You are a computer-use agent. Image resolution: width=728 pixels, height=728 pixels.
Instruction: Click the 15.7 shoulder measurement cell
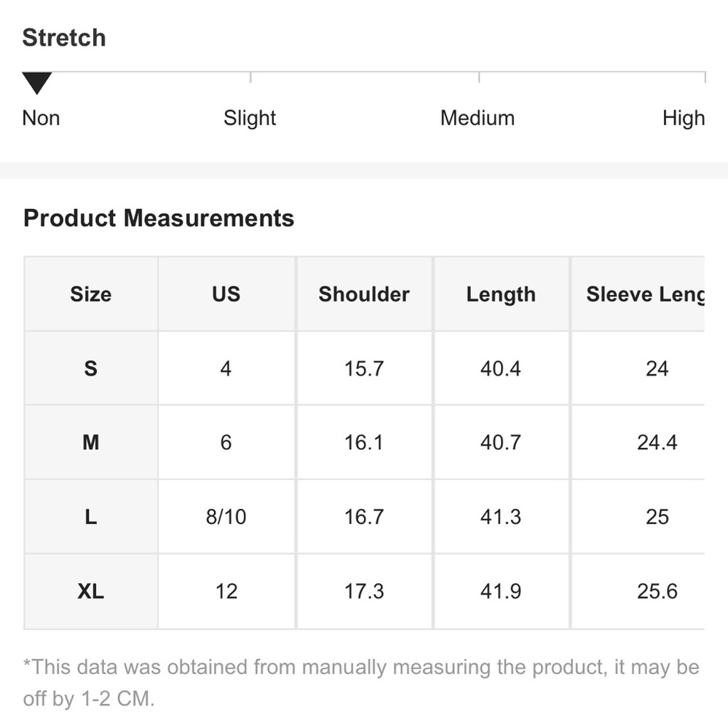(364, 368)
